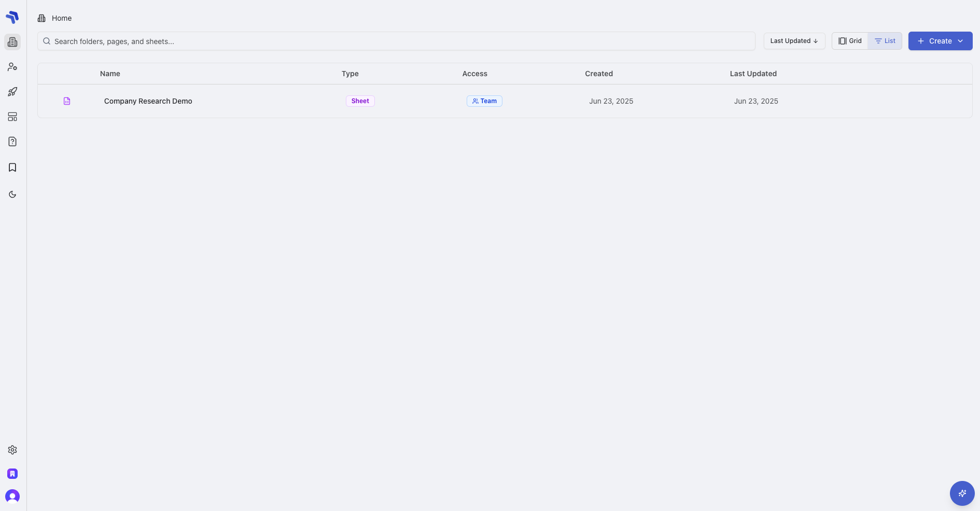Switch the view to Grid
The width and height of the screenshot is (980, 511).
850,41
